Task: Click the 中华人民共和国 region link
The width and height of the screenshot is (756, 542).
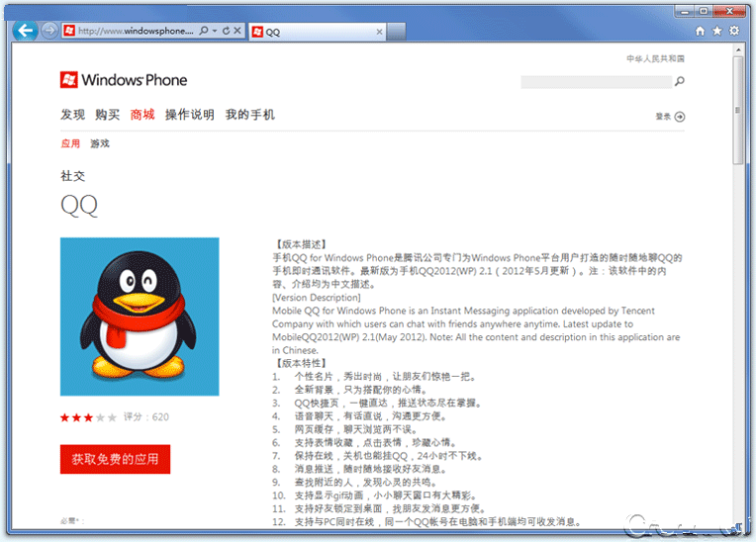Action: [655, 58]
